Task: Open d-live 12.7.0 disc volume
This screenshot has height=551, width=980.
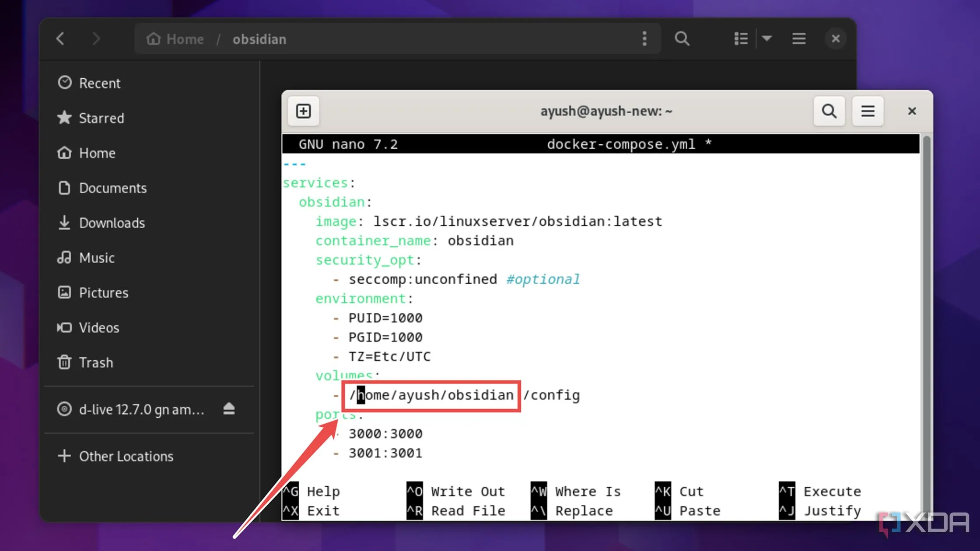Action: (x=131, y=409)
